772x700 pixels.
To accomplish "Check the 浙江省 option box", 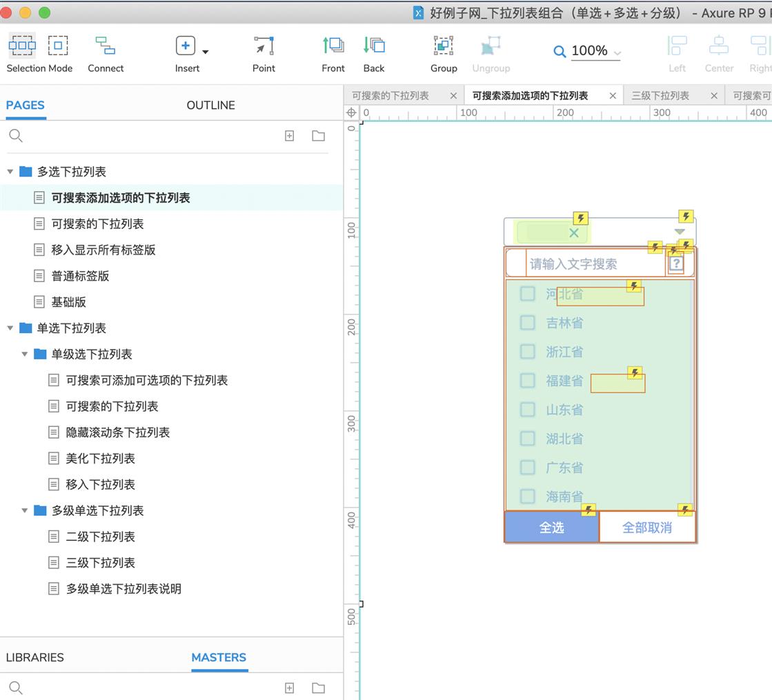I will pyautogui.click(x=528, y=352).
